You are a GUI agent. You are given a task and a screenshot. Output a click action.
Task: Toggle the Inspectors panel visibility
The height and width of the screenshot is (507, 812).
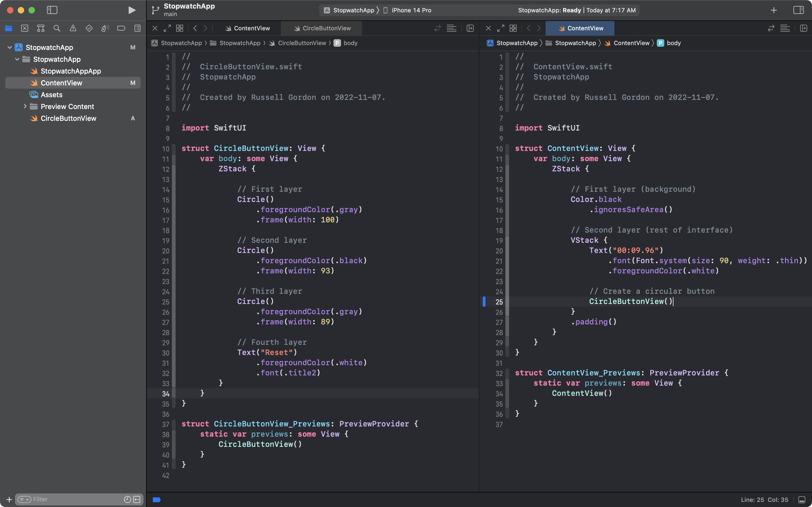pos(798,10)
